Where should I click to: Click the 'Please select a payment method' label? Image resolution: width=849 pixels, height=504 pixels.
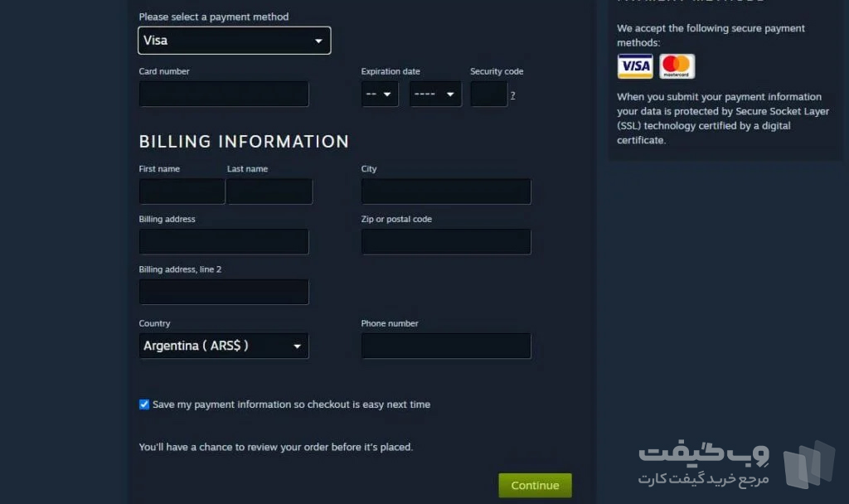214,17
